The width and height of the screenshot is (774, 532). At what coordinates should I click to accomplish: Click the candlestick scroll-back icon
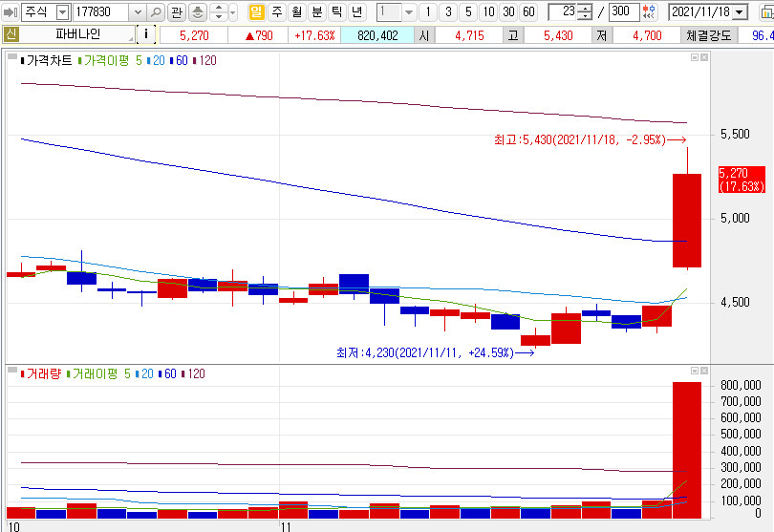point(650,11)
